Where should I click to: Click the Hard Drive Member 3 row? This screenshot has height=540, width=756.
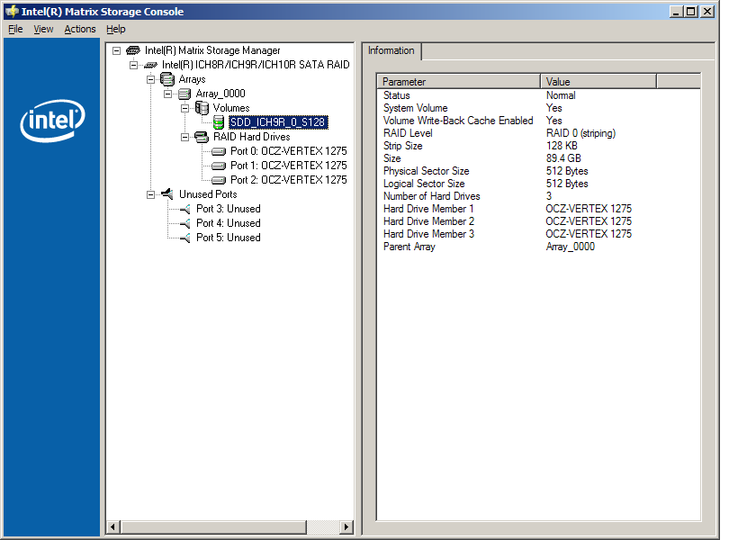(x=539, y=234)
